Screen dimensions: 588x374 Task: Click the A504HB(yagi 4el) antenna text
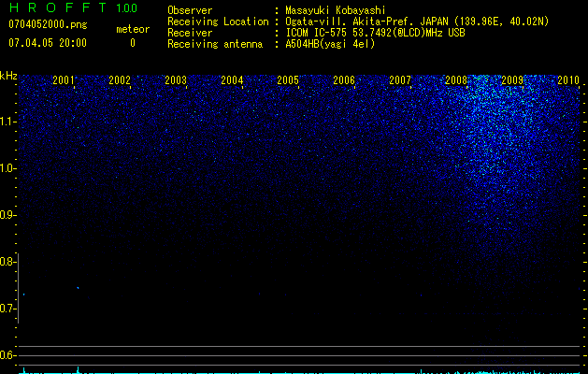330,44
